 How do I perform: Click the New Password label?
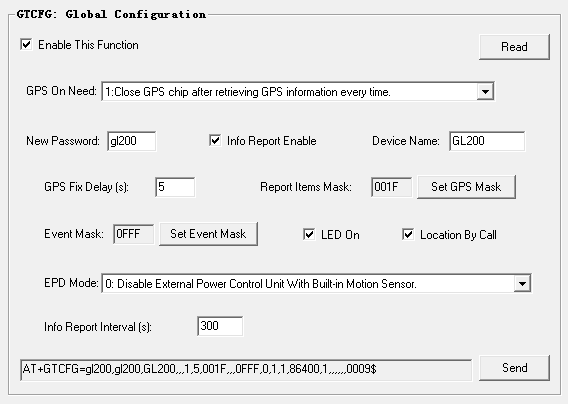(63, 141)
